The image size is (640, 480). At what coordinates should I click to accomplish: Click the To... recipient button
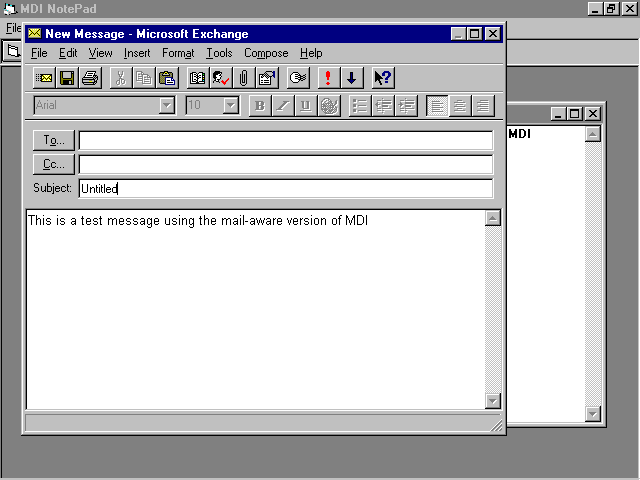(54, 140)
